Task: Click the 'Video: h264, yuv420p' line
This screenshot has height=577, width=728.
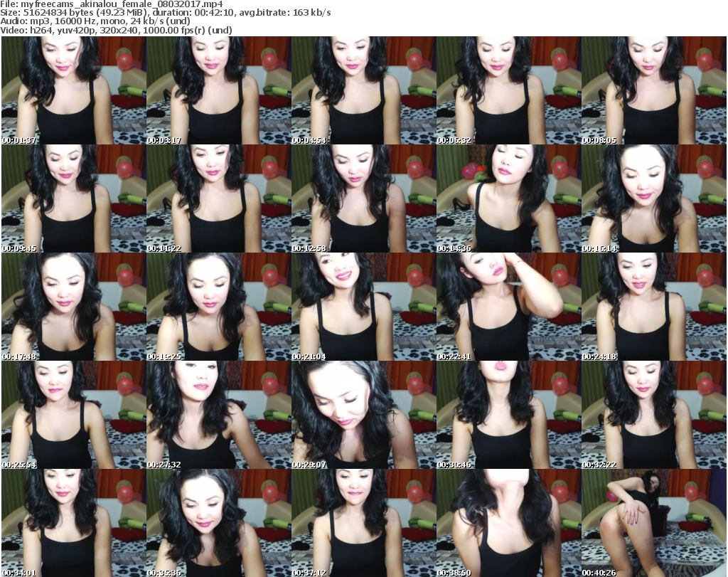Action: click(x=116, y=30)
